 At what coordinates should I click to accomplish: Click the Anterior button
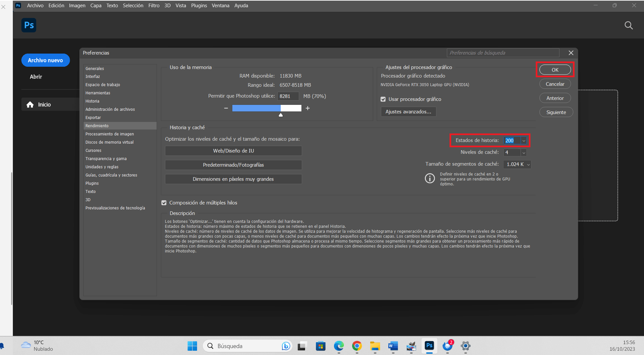[x=555, y=98]
